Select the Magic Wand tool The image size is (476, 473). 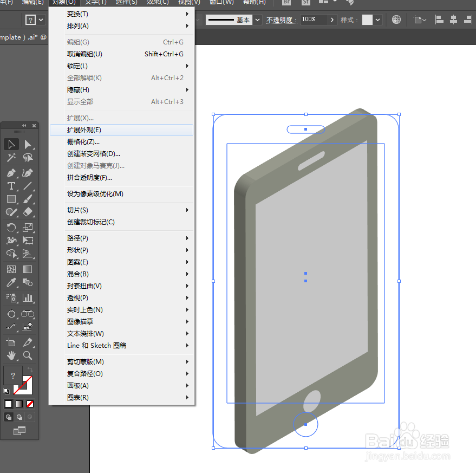click(11, 157)
